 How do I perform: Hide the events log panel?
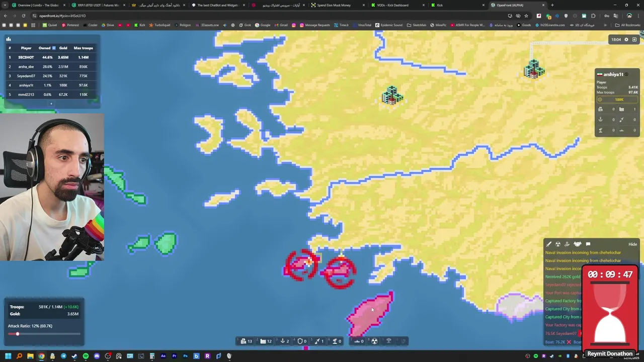(x=632, y=244)
